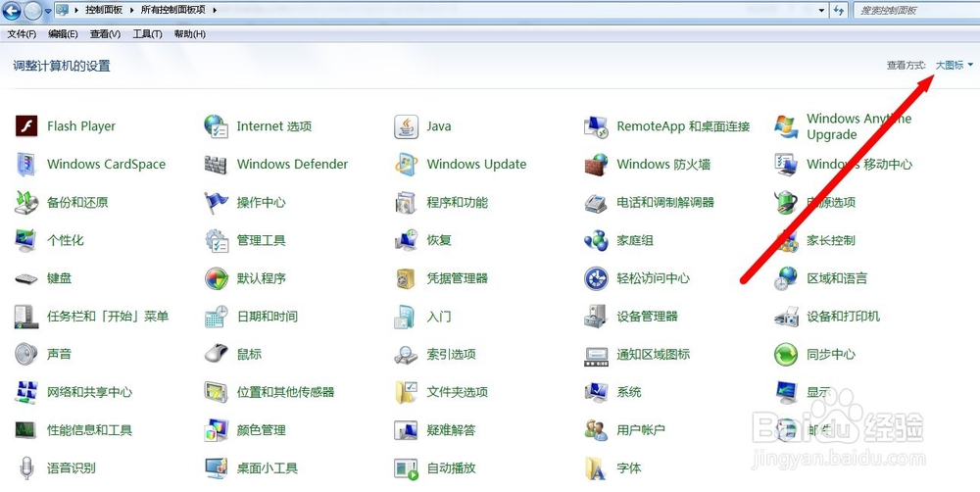Screen dimensions: 980x492
Task: Open the 管理工具 gear icon
Action: point(217,241)
